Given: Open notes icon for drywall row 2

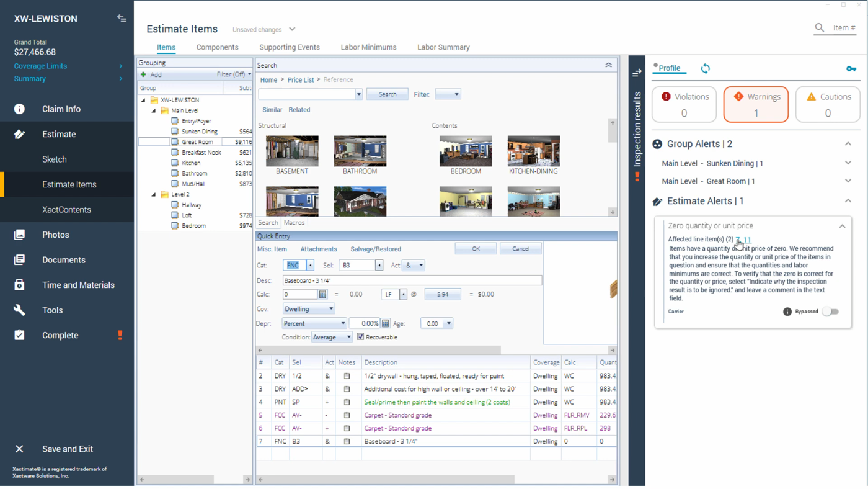Looking at the screenshot, I should pos(347,376).
